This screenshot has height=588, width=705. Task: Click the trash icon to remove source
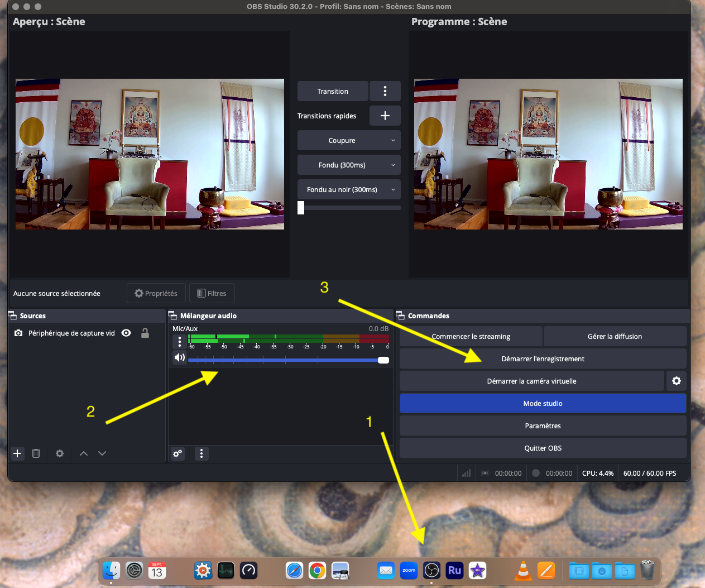[x=36, y=453]
